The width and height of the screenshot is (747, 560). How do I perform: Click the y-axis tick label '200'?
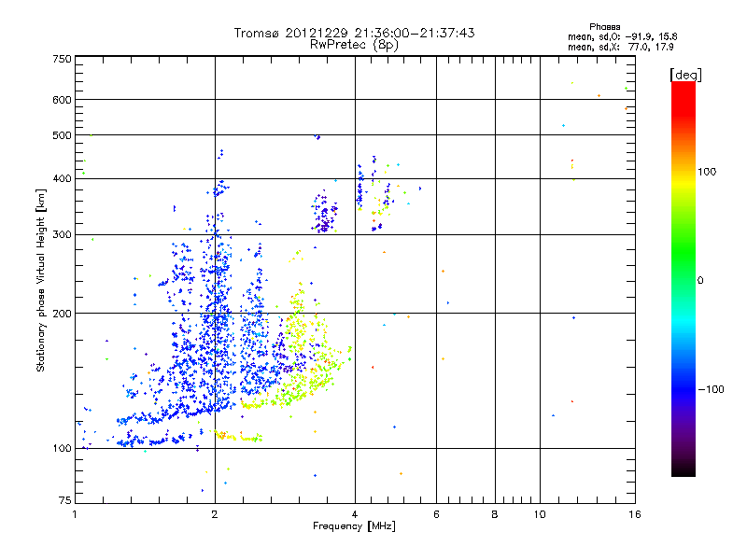tap(62, 314)
